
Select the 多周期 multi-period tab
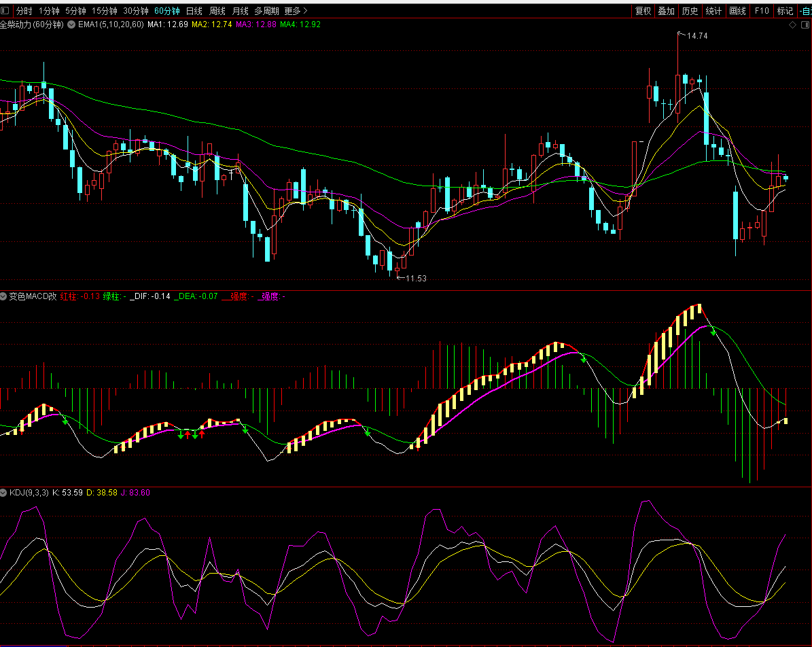click(267, 11)
